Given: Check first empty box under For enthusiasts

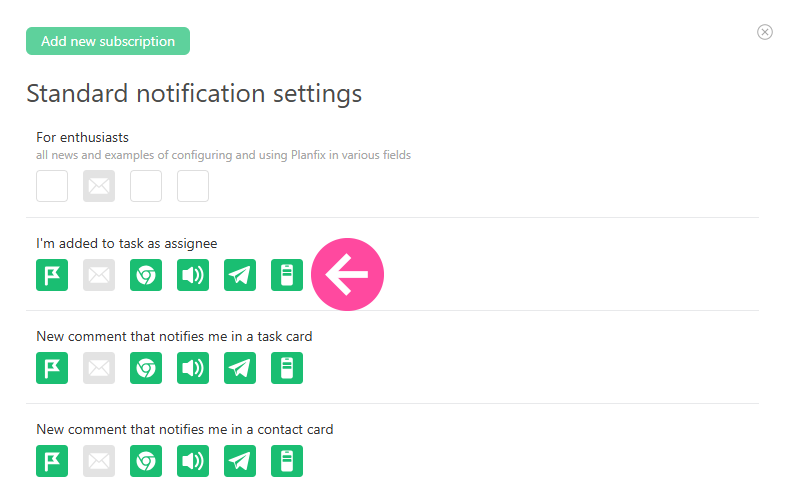Looking at the screenshot, I should pos(52,186).
